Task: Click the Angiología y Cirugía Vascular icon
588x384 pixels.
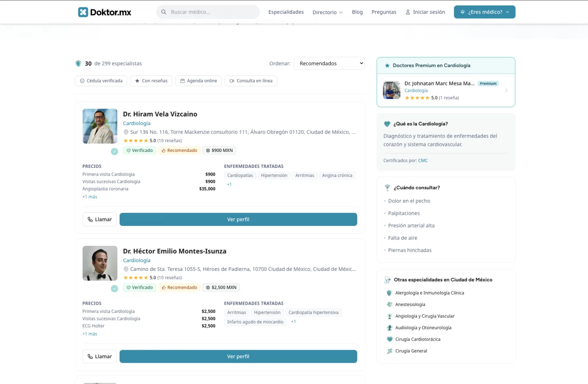Action: click(x=390, y=316)
